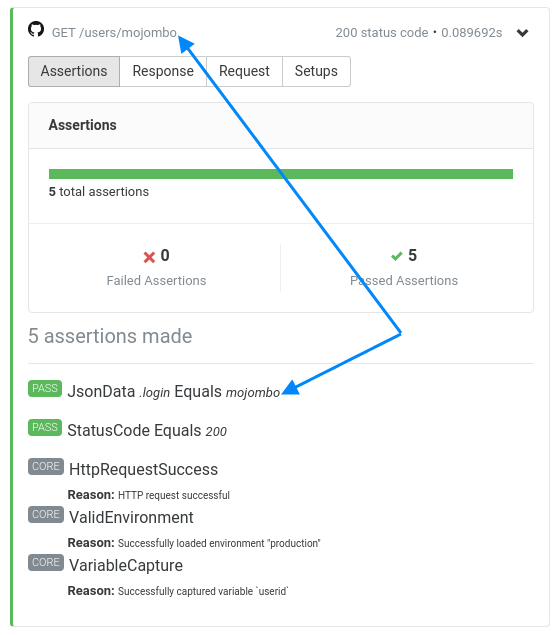
Task: Click the CORE badge beside ValidEnvironment
Action: click(46, 514)
